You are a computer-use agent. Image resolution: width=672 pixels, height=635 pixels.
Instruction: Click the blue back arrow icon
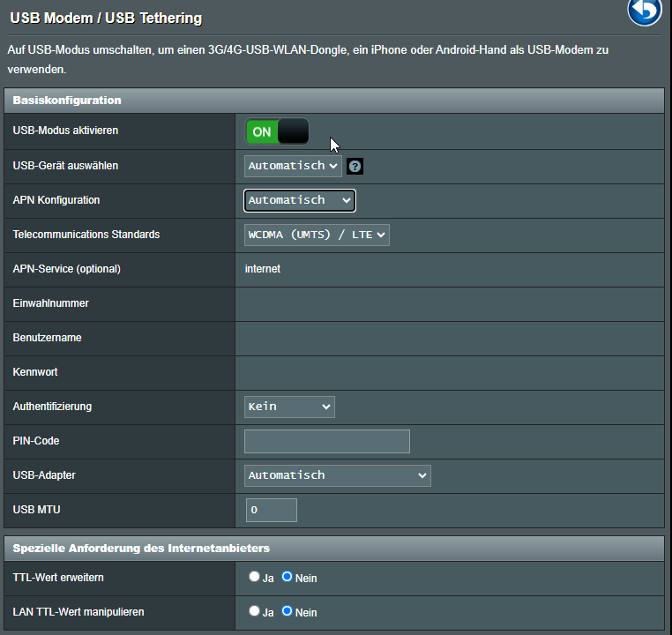(644, 11)
